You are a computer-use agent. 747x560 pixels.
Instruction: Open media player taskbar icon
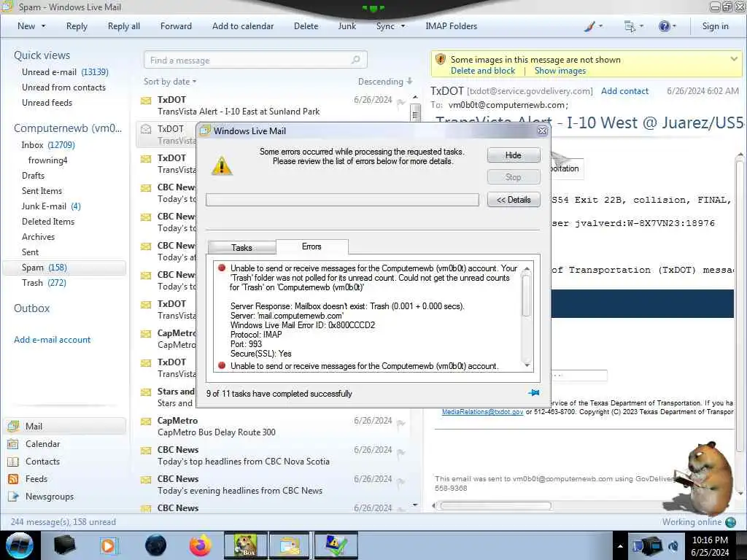pyautogui.click(x=109, y=545)
